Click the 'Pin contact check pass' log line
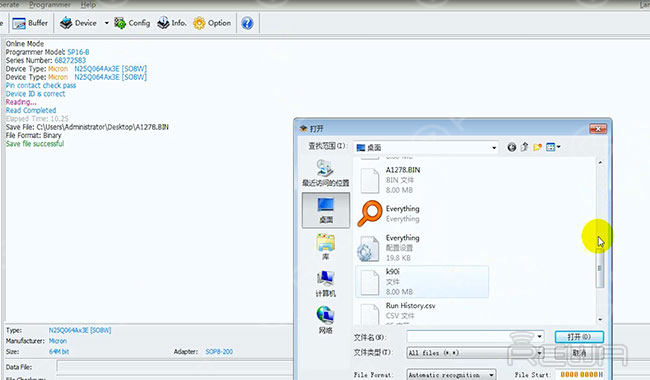 pos(41,85)
